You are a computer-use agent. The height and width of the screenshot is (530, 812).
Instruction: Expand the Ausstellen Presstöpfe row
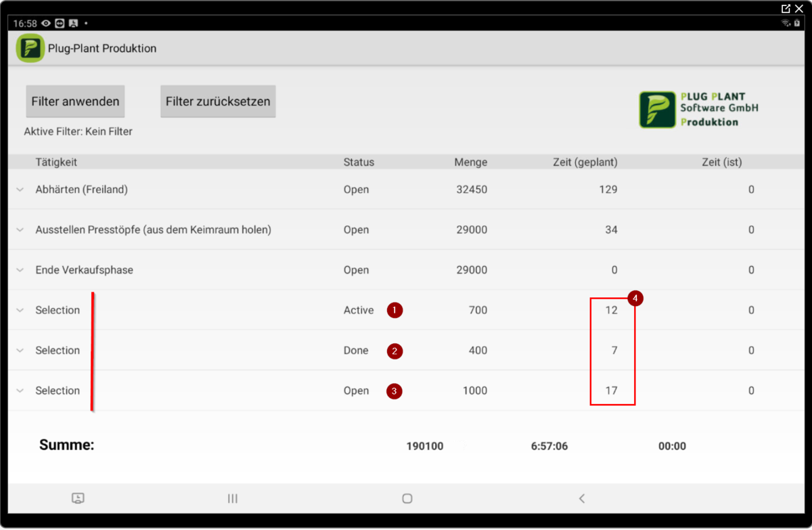pos(20,229)
